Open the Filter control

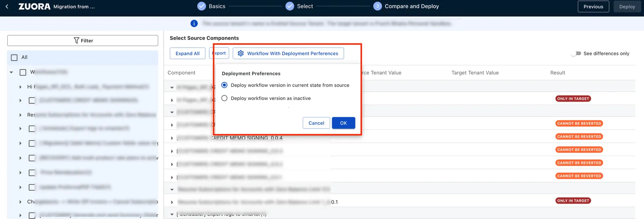83,40
